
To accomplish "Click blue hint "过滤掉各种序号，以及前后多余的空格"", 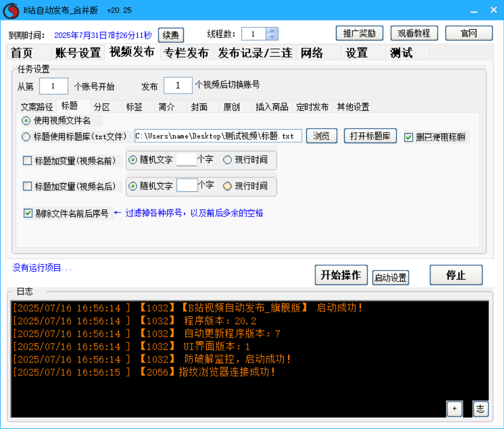I will pos(194,213).
